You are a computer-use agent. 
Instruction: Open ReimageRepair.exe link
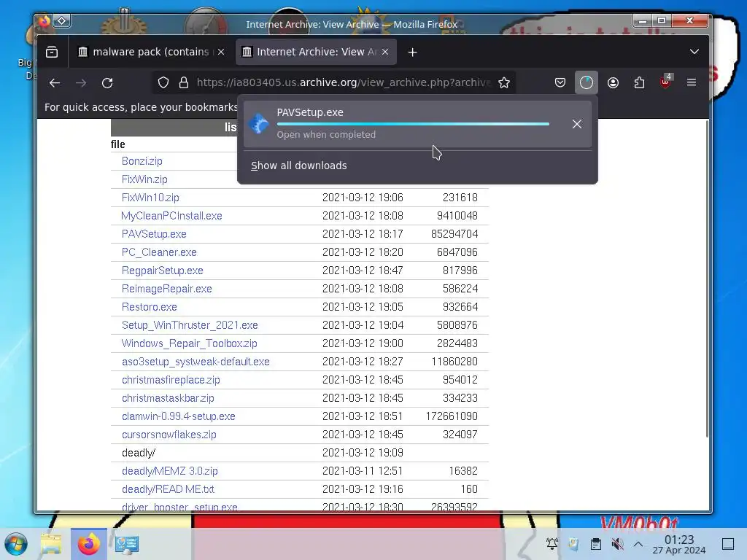(x=167, y=289)
